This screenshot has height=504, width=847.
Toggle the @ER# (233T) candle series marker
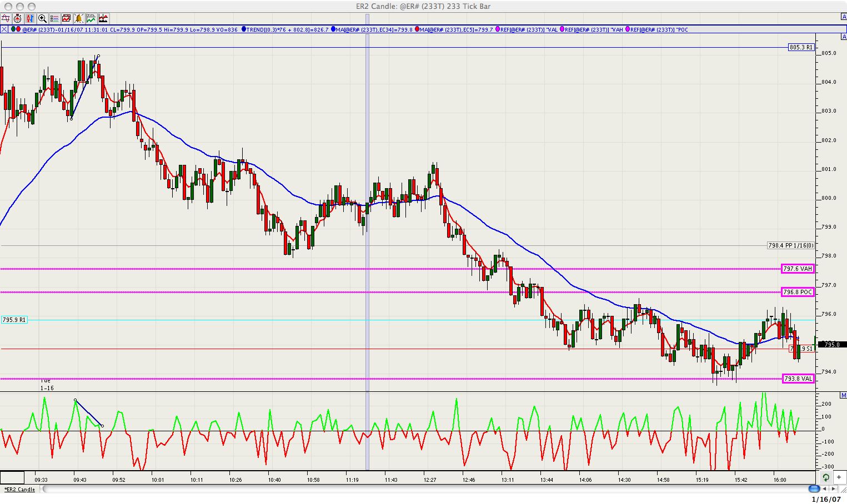[x=16, y=29]
